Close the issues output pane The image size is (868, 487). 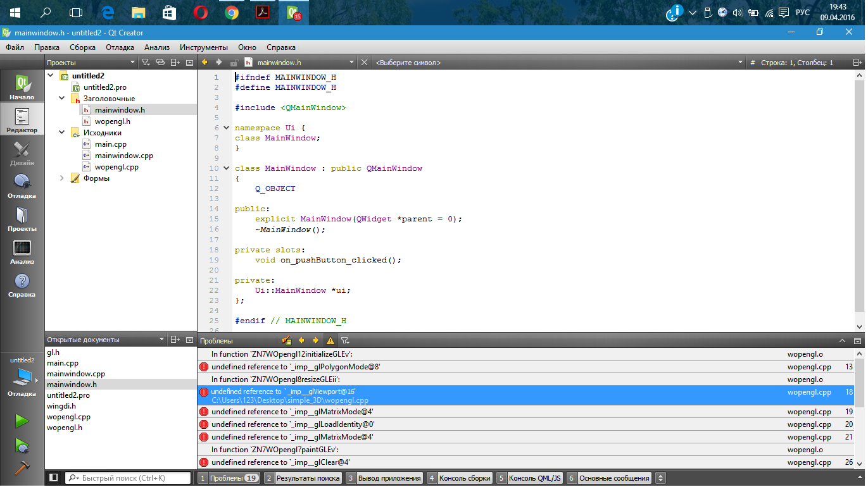pyautogui.click(x=857, y=340)
